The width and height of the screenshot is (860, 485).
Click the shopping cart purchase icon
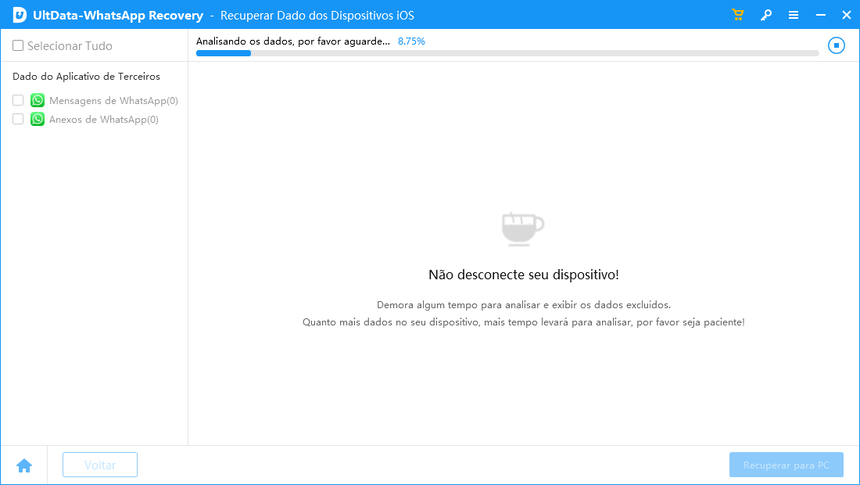pos(738,15)
